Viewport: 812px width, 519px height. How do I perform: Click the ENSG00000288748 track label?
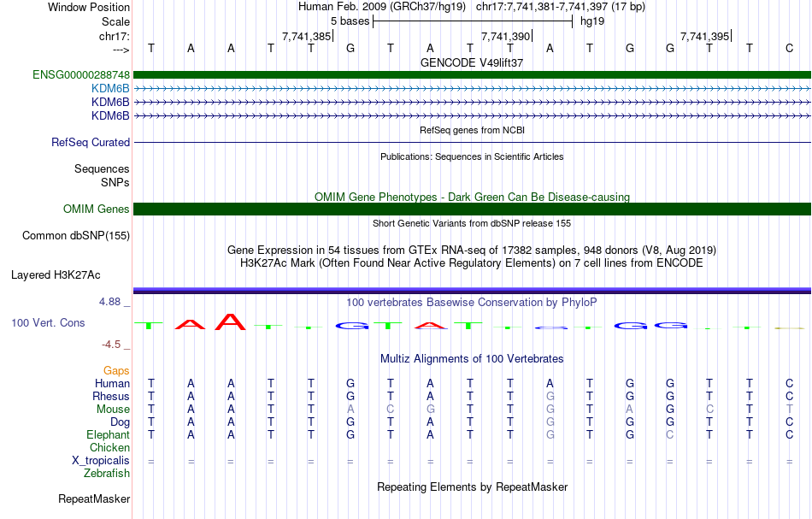tap(81, 75)
